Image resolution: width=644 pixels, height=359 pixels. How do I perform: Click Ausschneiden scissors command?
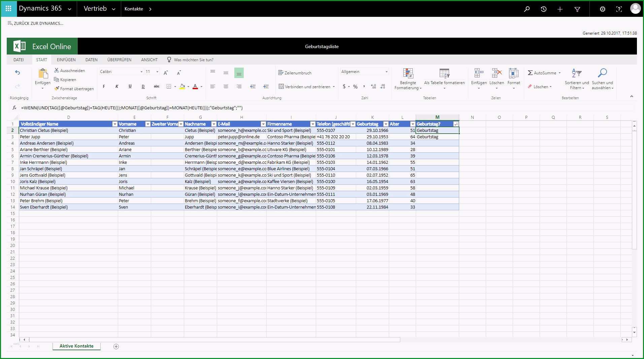pos(70,71)
